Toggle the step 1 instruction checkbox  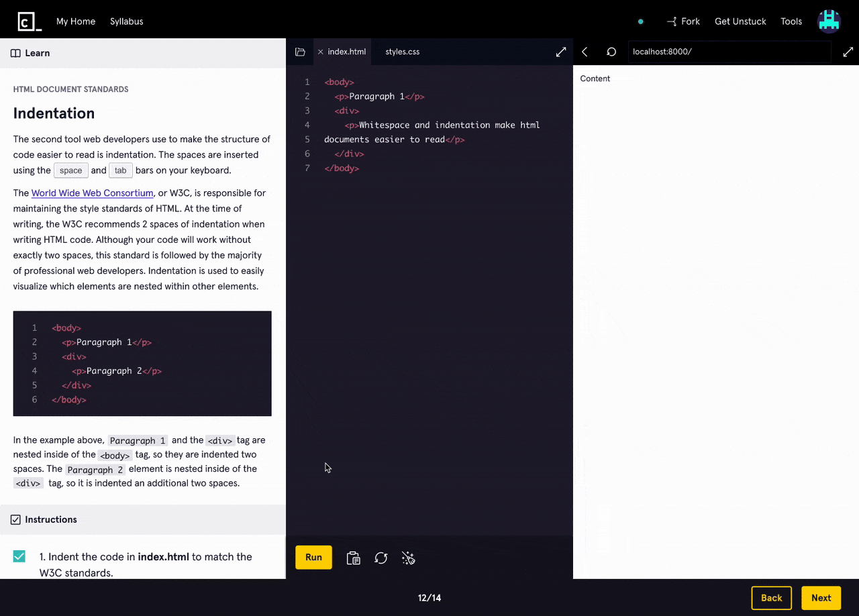point(19,556)
